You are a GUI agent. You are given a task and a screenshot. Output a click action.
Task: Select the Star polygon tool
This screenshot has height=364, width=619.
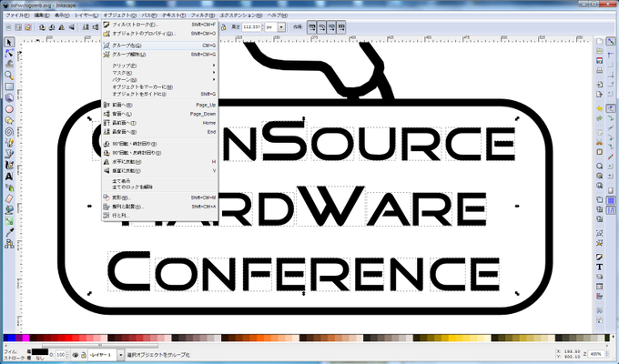coord(9,120)
